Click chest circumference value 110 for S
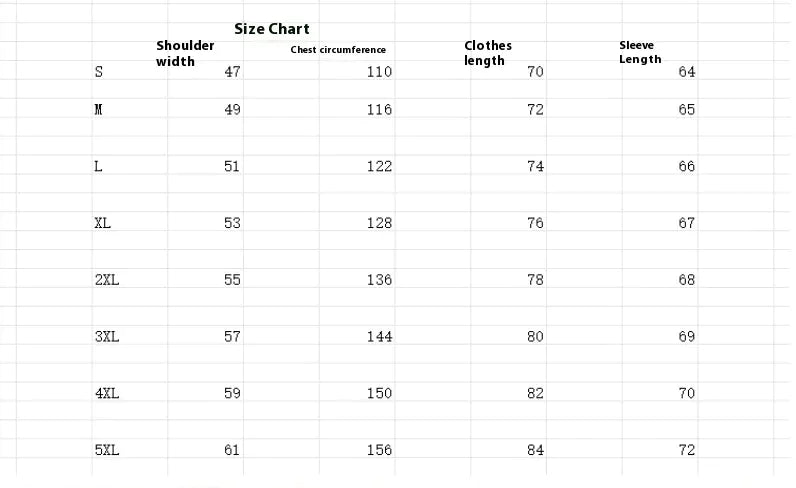 point(379,72)
